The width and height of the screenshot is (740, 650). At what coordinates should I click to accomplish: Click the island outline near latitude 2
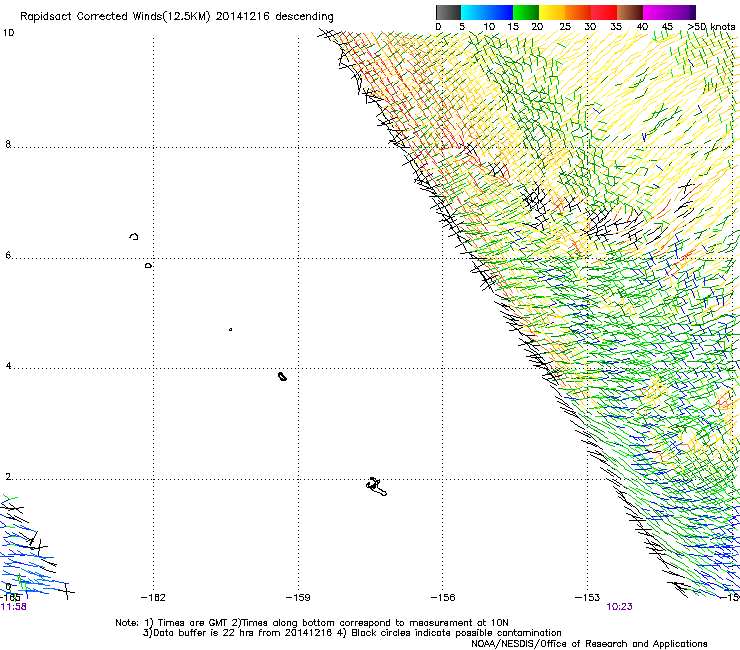[x=376, y=487]
